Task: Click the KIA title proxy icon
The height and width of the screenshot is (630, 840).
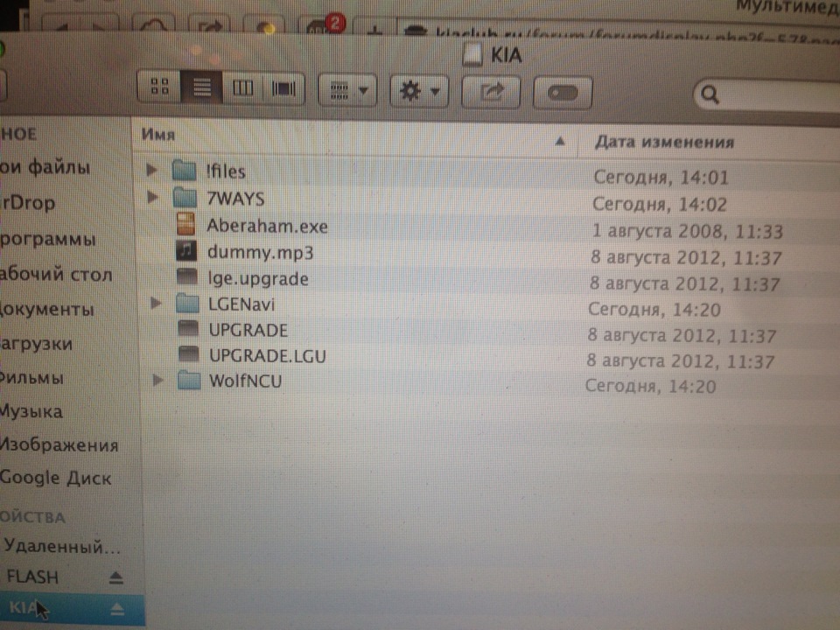Action: pyautogui.click(x=472, y=54)
